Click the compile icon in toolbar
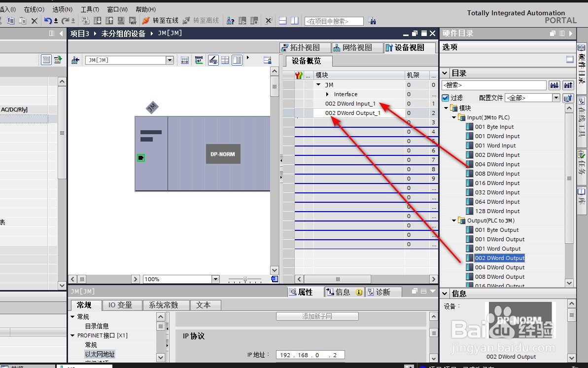This screenshot has width=588, height=368. [x=85, y=21]
